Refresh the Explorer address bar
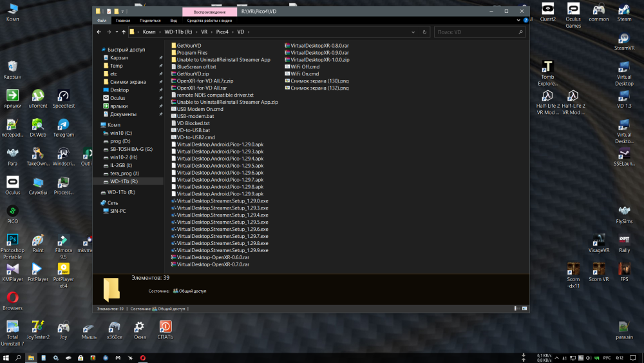This screenshot has width=644, height=363. 424,32
